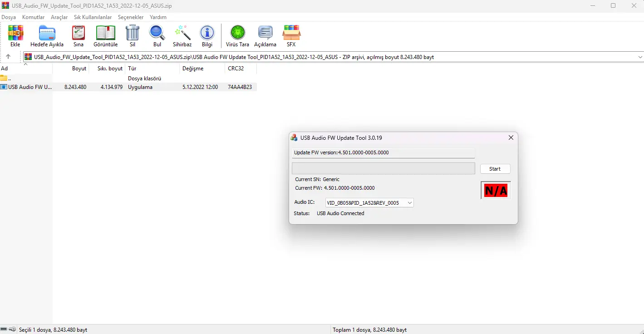Sort by the CRC32 column header

coord(241,69)
